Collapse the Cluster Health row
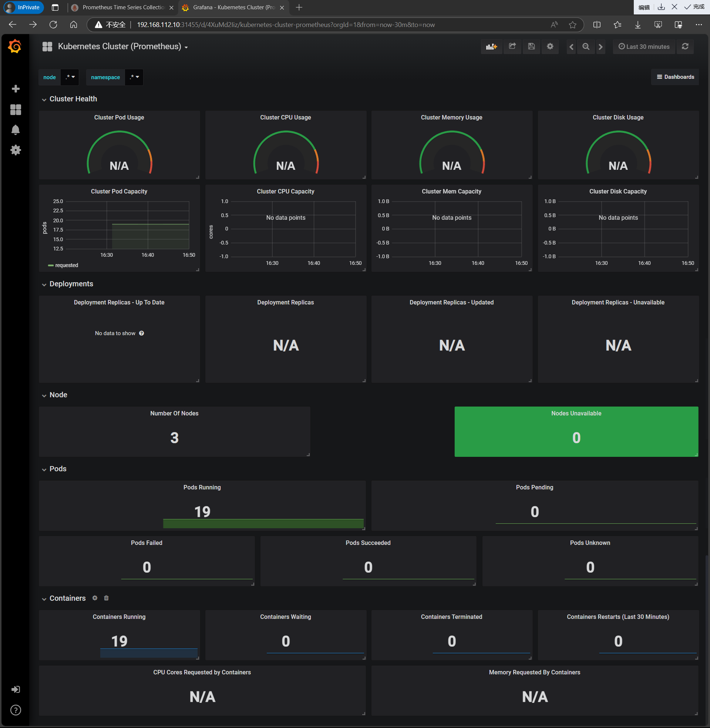 (x=73, y=99)
